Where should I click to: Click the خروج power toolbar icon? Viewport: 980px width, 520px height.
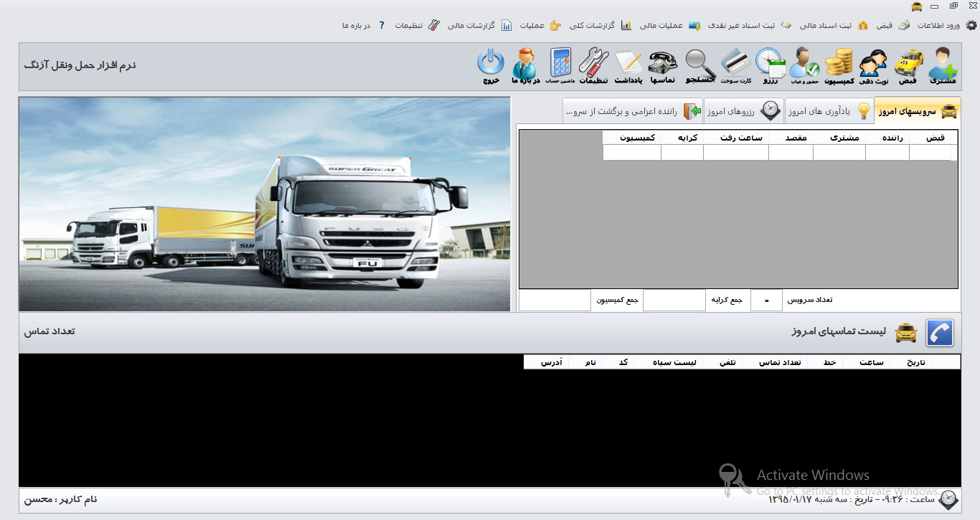click(491, 66)
